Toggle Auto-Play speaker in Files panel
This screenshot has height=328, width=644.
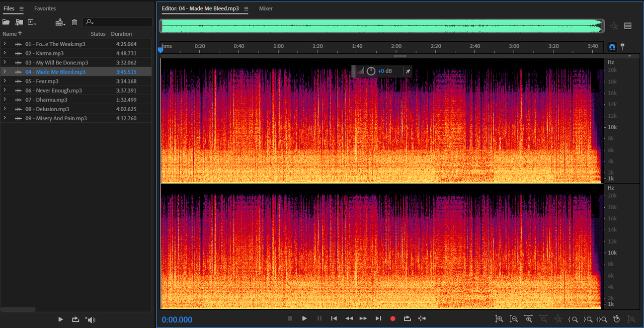(90, 319)
